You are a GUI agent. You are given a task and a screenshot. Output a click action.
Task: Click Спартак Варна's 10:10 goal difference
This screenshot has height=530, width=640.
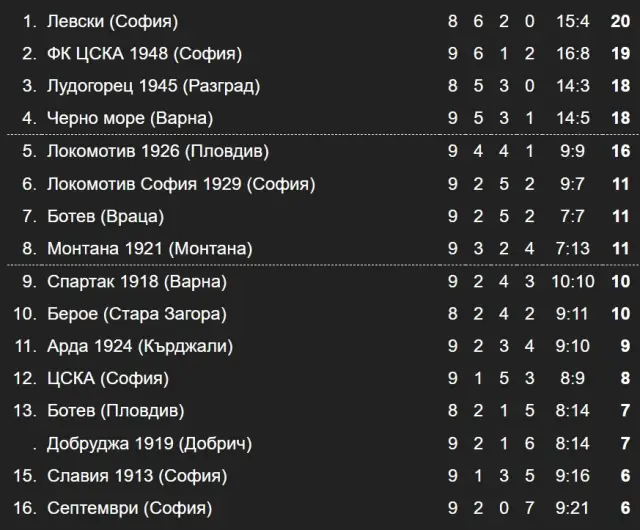point(573,281)
